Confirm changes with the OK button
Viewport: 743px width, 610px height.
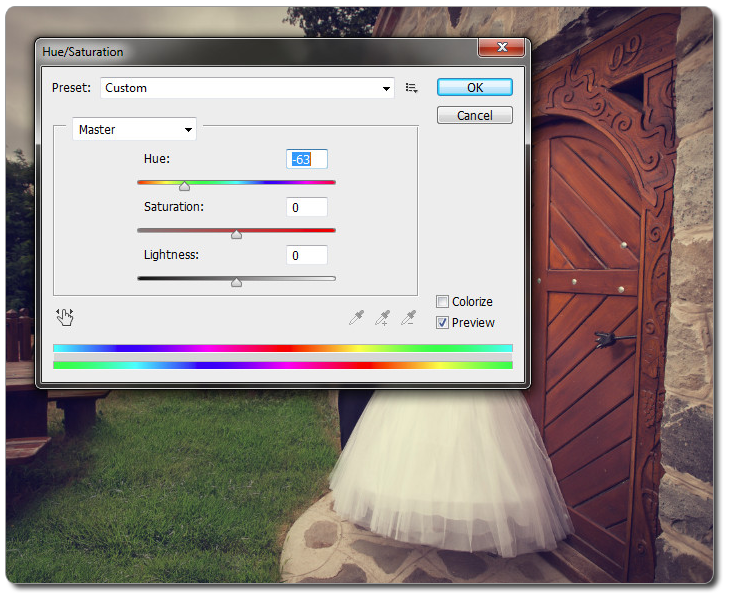[x=475, y=88]
